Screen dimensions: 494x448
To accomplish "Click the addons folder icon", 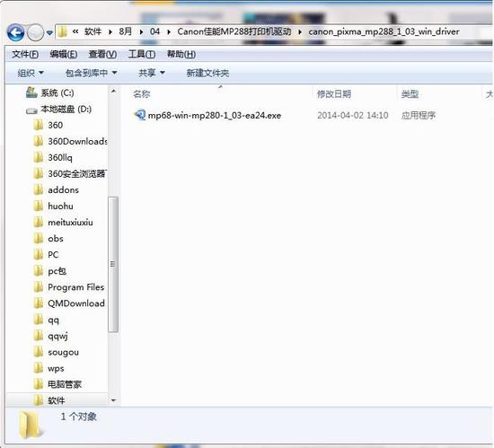I will tap(39, 189).
